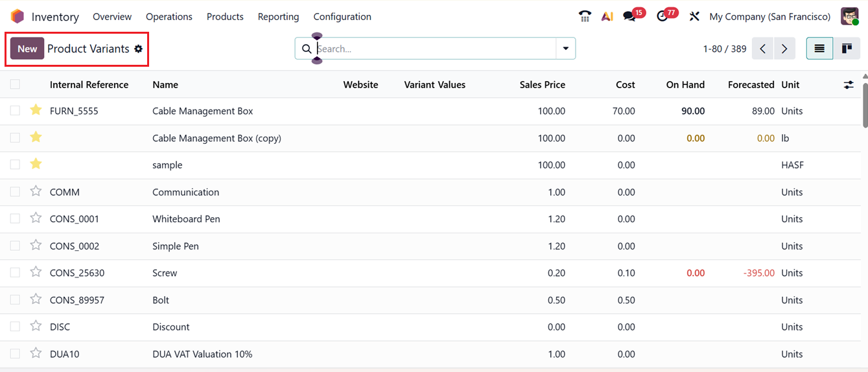
Task: Switch to List view
Action: point(819,49)
